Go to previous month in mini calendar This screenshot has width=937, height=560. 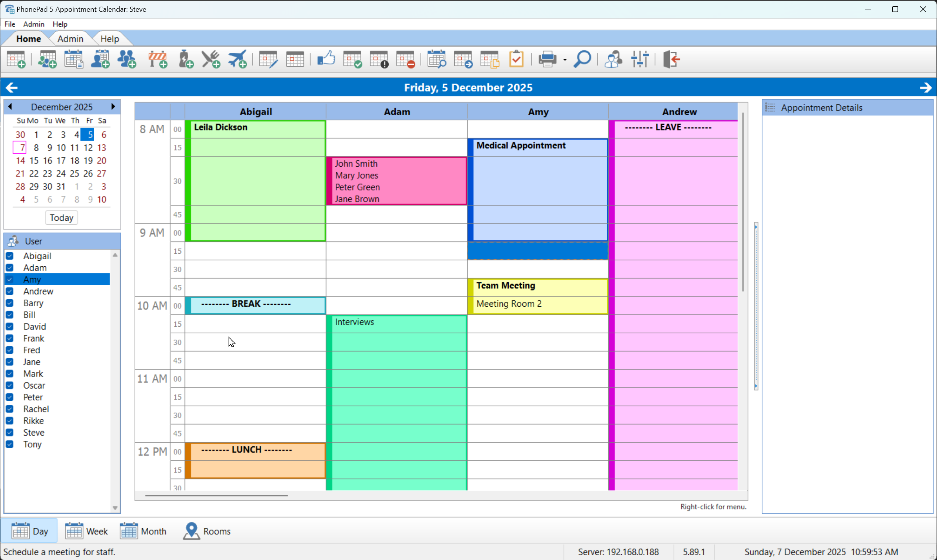tap(10, 107)
